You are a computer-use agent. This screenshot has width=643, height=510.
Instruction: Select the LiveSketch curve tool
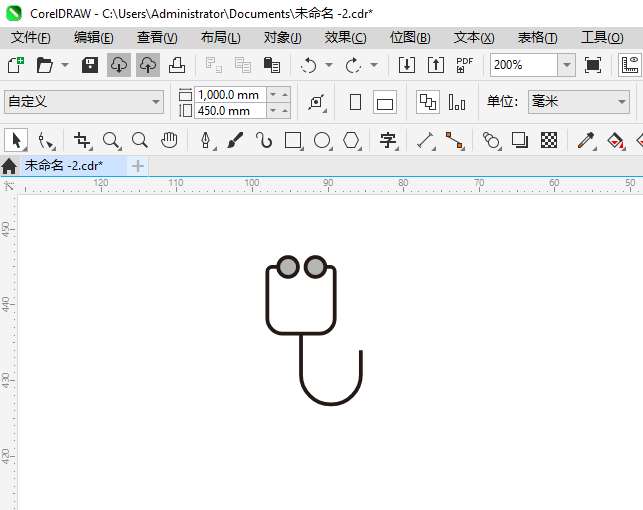click(264, 140)
